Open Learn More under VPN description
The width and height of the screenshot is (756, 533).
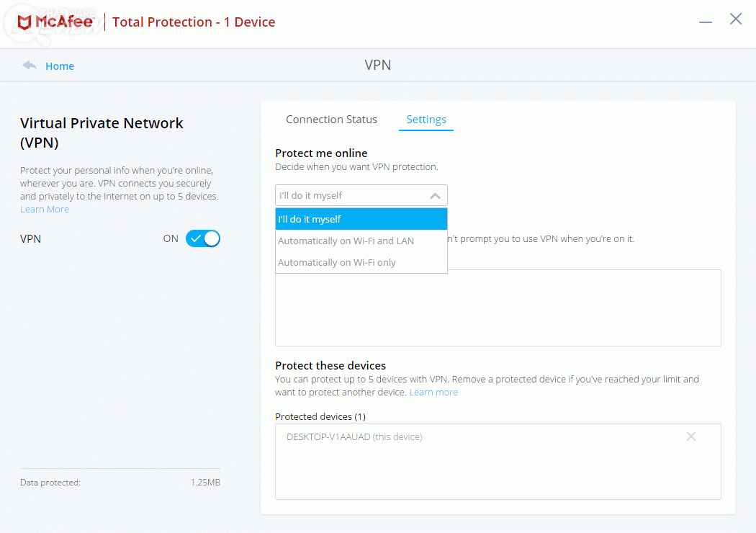coord(45,209)
